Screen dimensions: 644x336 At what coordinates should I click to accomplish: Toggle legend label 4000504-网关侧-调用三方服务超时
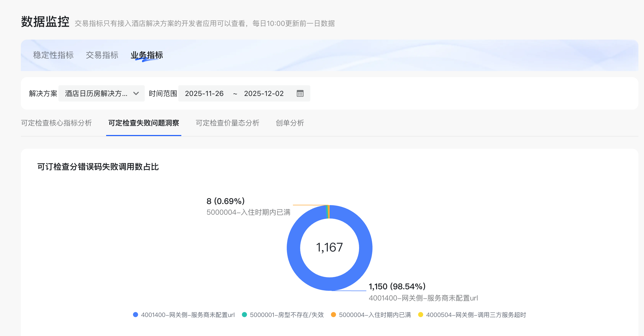pyautogui.click(x=476, y=315)
